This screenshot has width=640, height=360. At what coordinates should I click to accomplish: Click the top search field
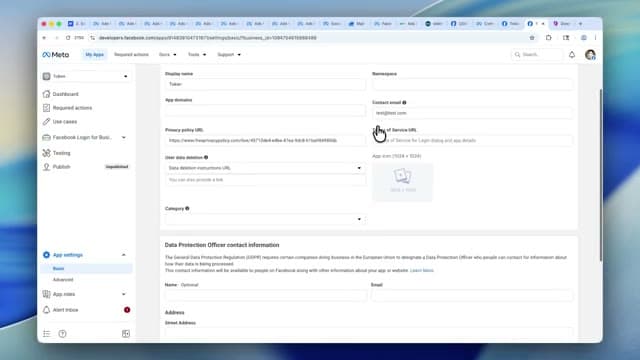coord(537,55)
